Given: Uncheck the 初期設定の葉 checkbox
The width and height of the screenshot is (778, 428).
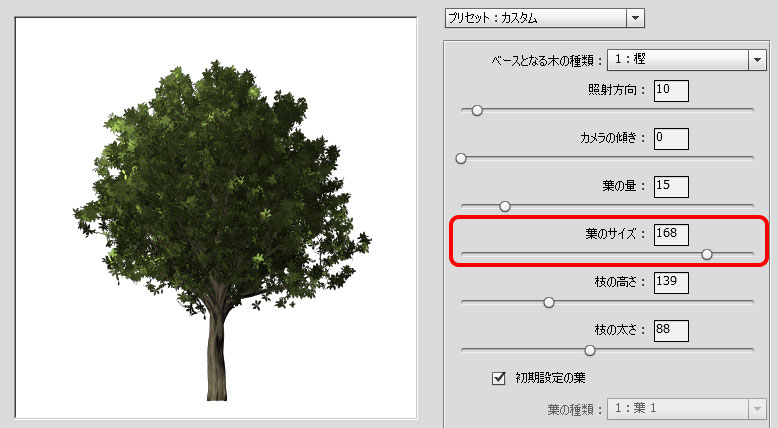Looking at the screenshot, I should point(499,378).
